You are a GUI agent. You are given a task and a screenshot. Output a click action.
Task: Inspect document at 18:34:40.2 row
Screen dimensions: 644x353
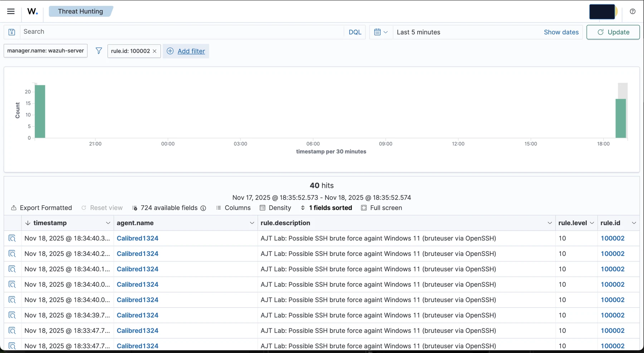click(x=12, y=254)
